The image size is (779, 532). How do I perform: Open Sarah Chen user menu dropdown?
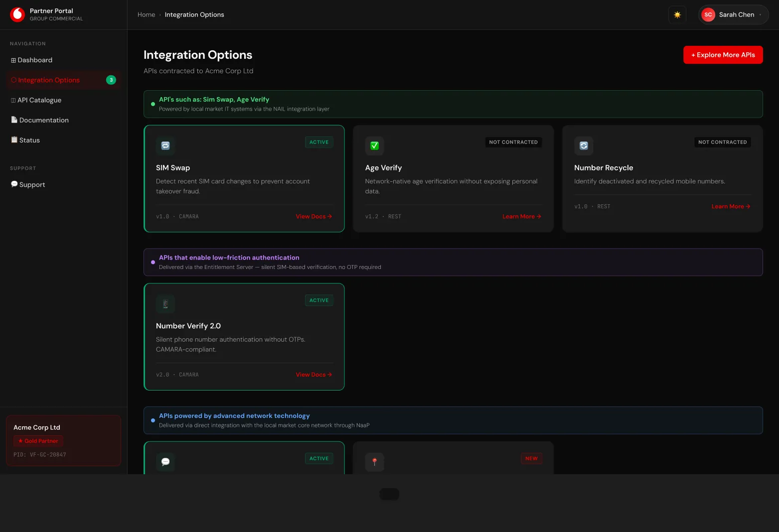click(x=733, y=15)
